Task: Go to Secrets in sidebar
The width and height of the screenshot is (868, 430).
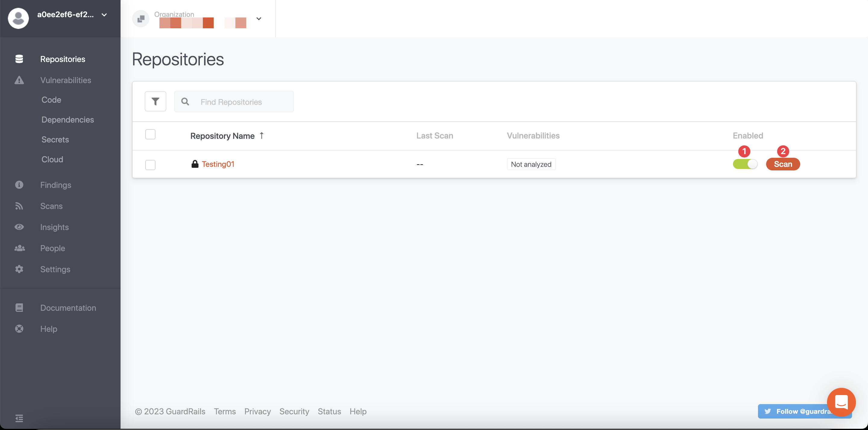Action: tap(55, 139)
